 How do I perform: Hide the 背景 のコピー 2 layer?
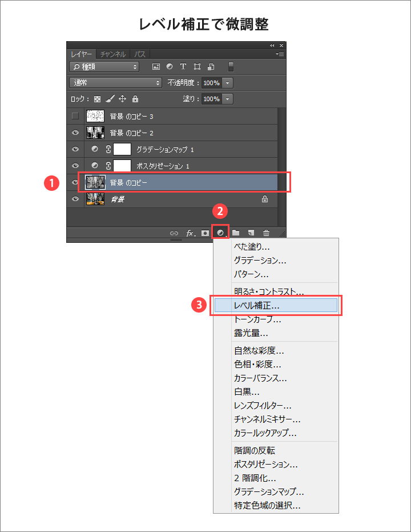coord(75,133)
